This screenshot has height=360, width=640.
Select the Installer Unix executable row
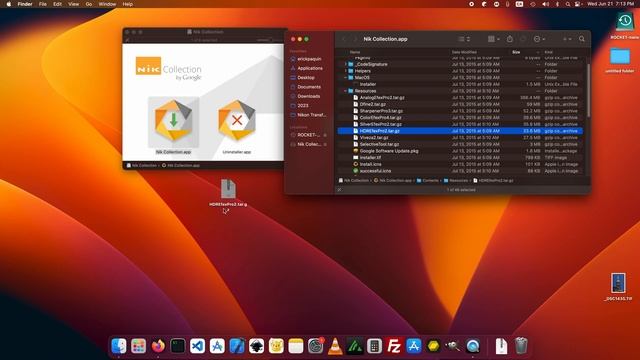click(x=460, y=84)
